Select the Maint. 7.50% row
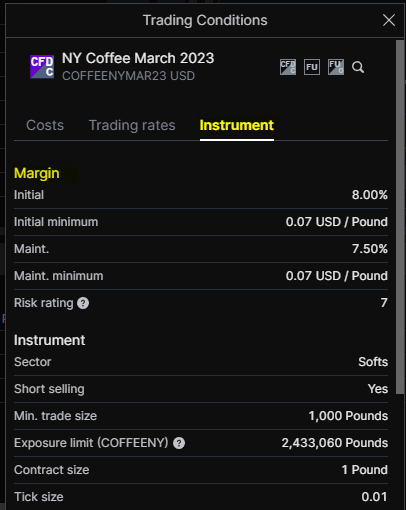 [x=201, y=249]
